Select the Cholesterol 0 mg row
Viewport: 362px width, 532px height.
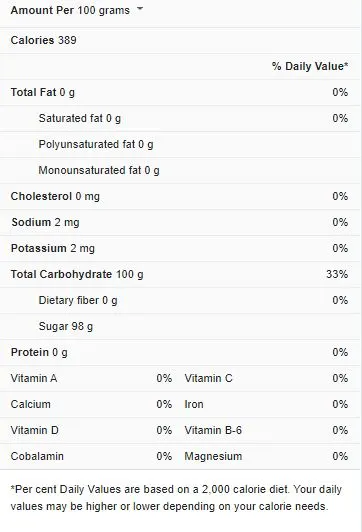pyautogui.click(x=180, y=196)
